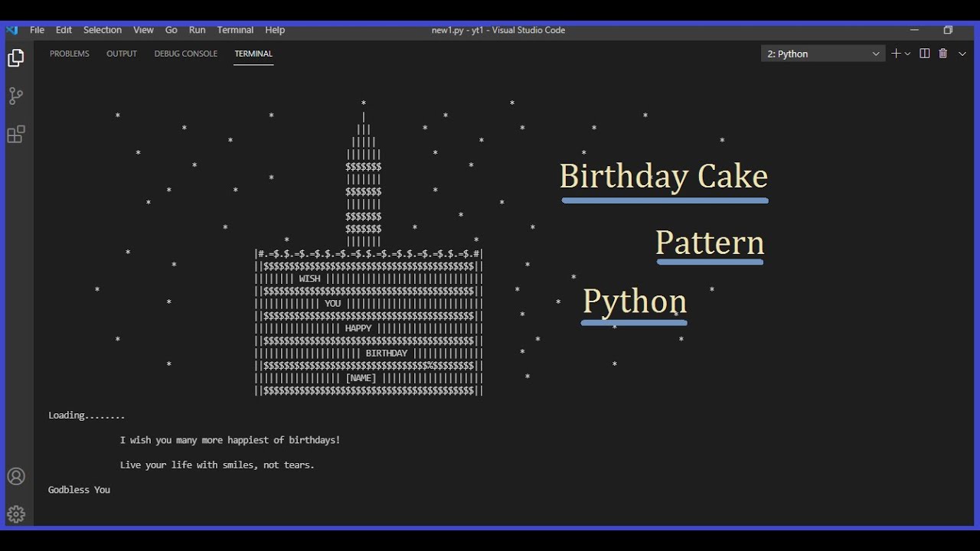Click the 'Godbless You' terminal line
Image resolution: width=980 pixels, height=551 pixels.
(x=79, y=490)
